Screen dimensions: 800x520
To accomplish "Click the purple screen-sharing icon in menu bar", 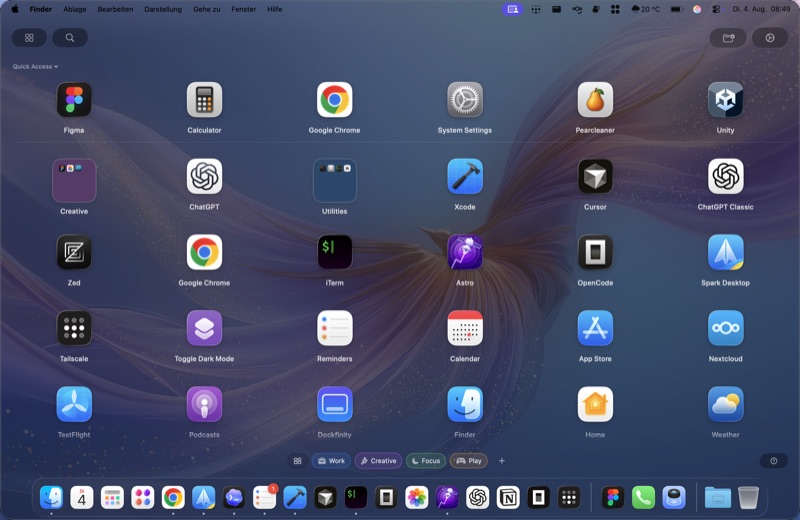I will tap(512, 9).
